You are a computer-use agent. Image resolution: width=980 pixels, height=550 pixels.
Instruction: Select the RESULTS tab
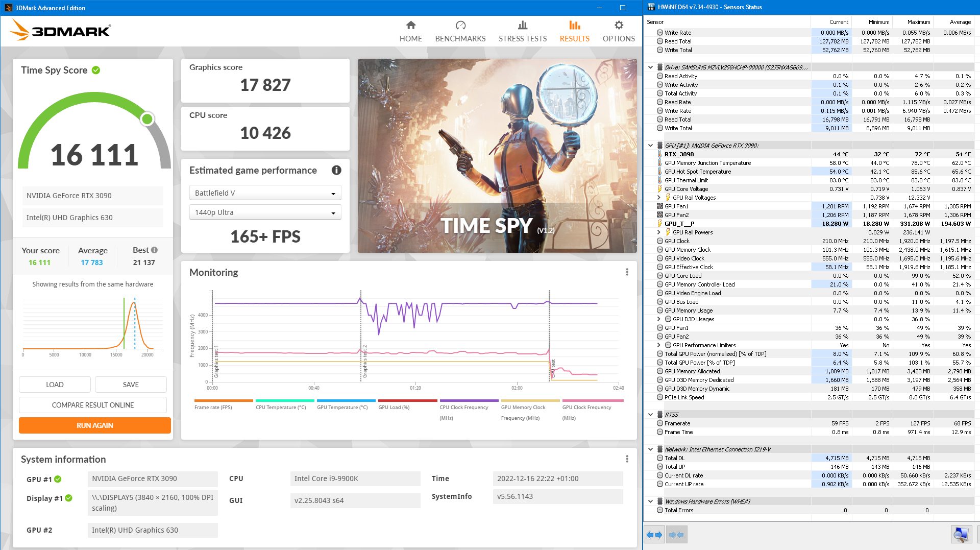pos(574,32)
